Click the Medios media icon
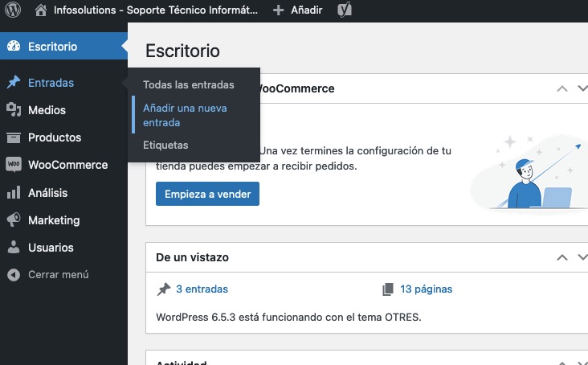Viewport: 588px width, 365px height. click(x=14, y=109)
